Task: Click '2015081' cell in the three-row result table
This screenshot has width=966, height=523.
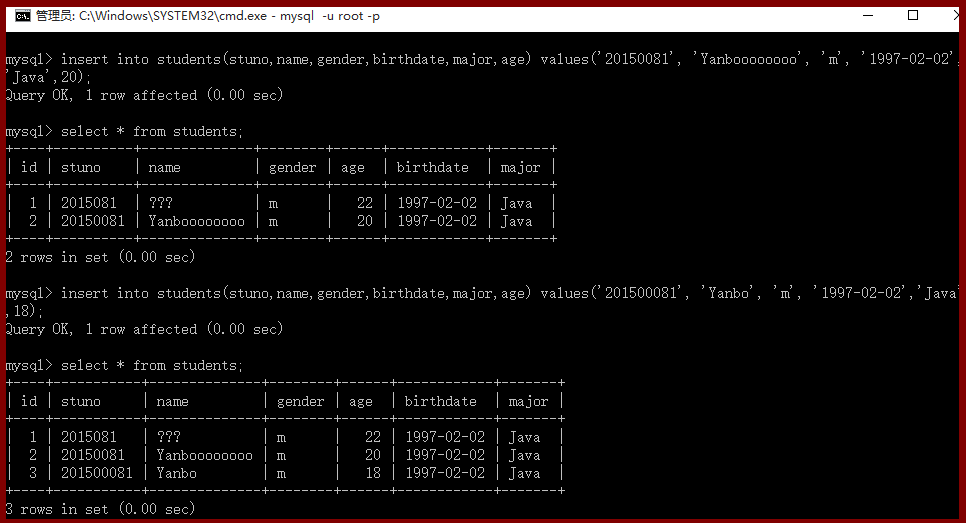Action: 89,437
